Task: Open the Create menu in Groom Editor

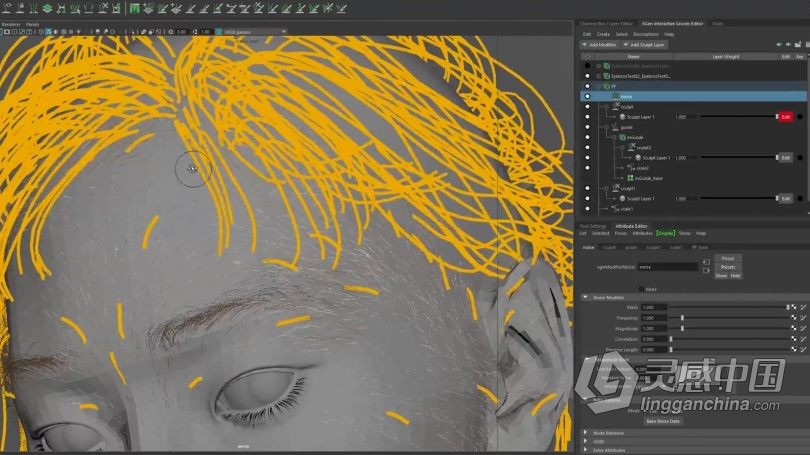Action: [x=603, y=35]
